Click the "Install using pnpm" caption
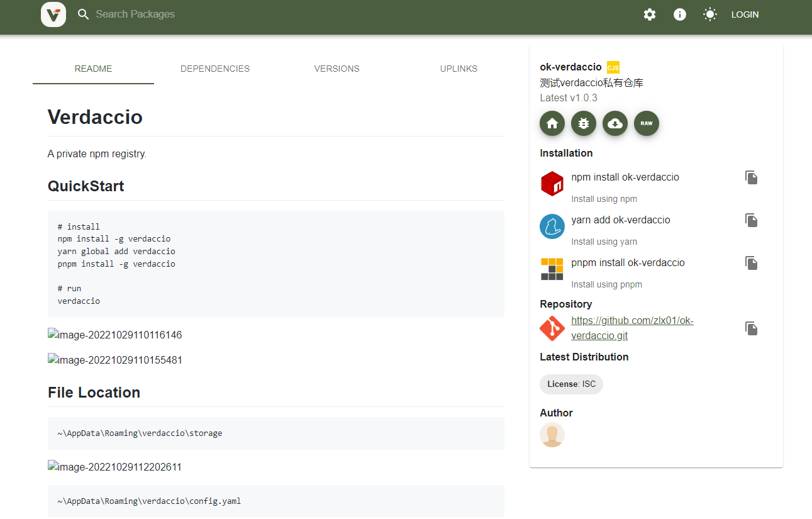The image size is (812, 519). pos(606,284)
